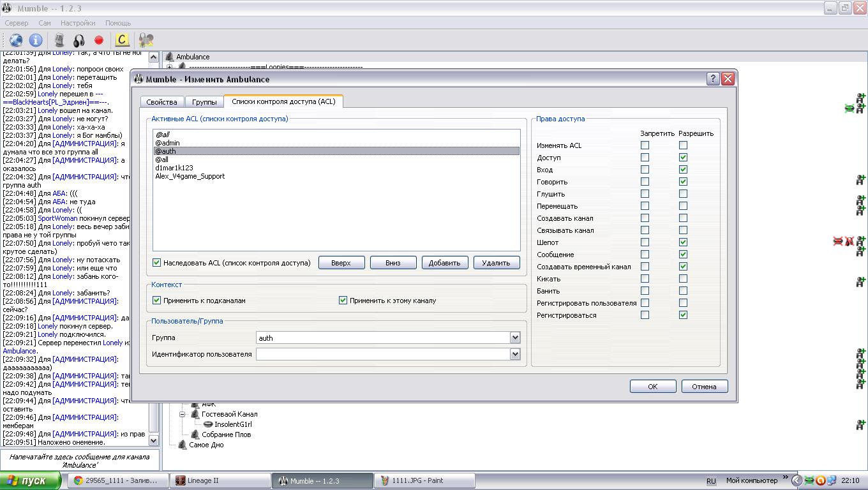
Task: Click the Chrome icon in taskbar button
Action: tap(78, 480)
